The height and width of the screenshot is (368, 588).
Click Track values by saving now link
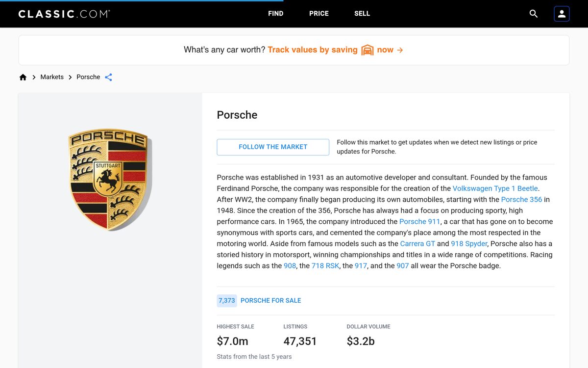click(x=335, y=50)
